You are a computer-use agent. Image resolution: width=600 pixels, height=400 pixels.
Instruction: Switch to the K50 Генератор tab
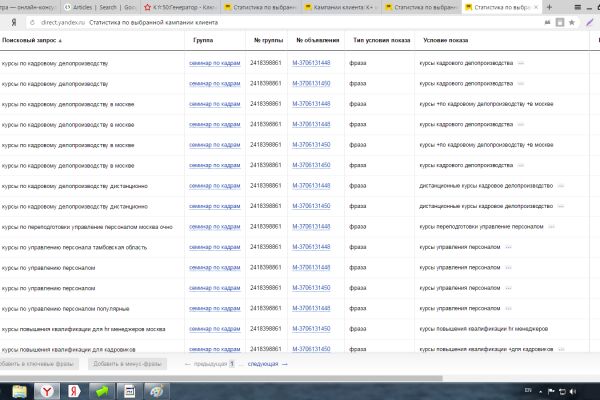coord(179,7)
